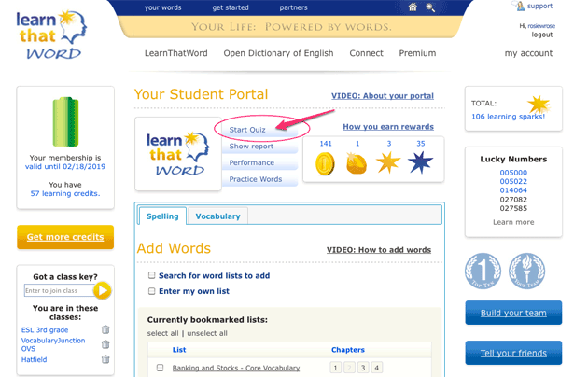The height and width of the screenshot is (377, 588).
Task: Open VIDEO: About your portal link
Action: [x=383, y=96]
